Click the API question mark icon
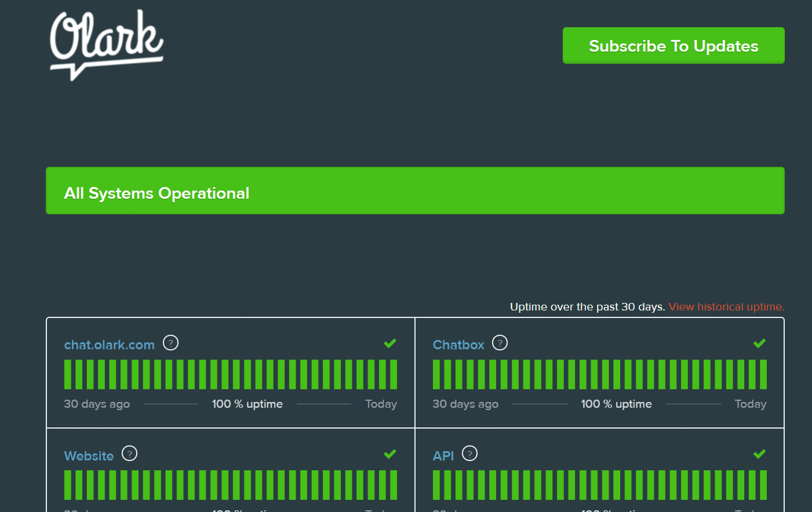Image resolution: width=812 pixels, height=512 pixels. click(x=469, y=454)
